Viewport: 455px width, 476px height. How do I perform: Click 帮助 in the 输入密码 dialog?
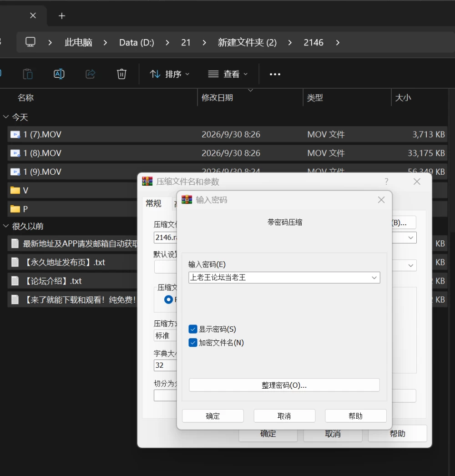[x=356, y=416]
